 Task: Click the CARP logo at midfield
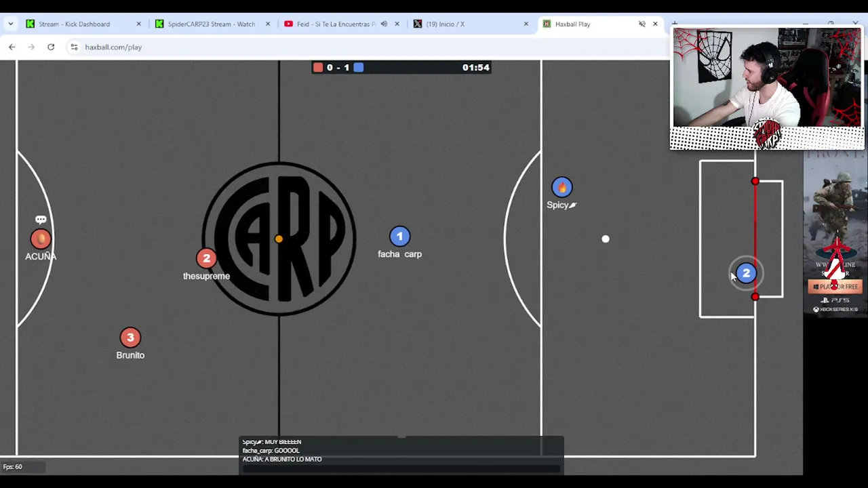pyautogui.click(x=279, y=239)
